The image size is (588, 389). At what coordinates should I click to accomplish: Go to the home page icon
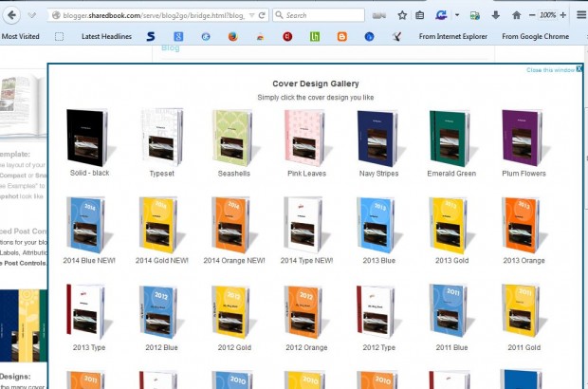(516, 15)
